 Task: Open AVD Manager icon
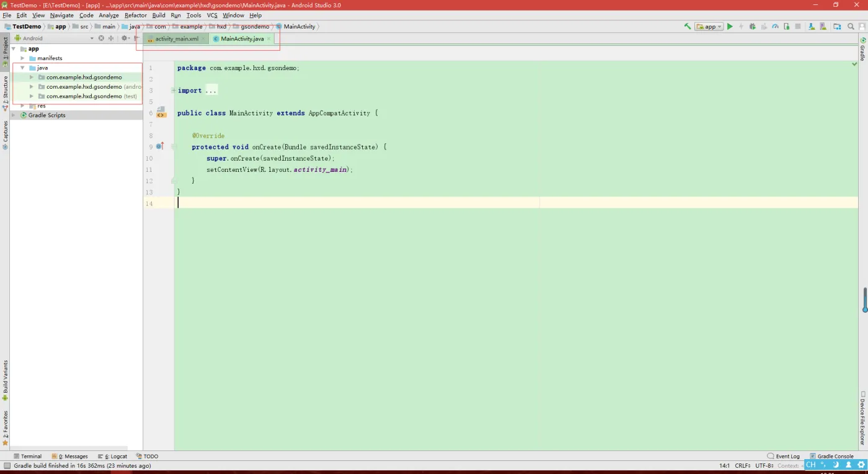tap(823, 27)
